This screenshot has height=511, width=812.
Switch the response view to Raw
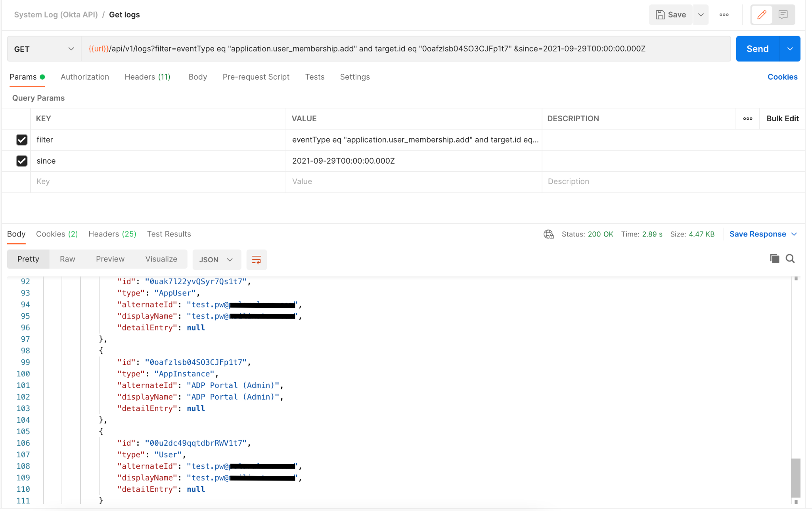click(67, 259)
